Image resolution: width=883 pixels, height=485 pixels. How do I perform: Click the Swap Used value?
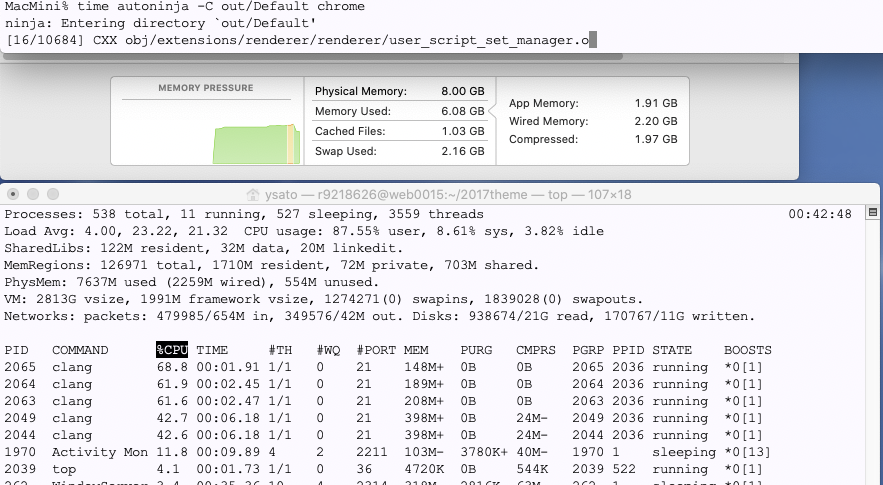click(x=463, y=151)
